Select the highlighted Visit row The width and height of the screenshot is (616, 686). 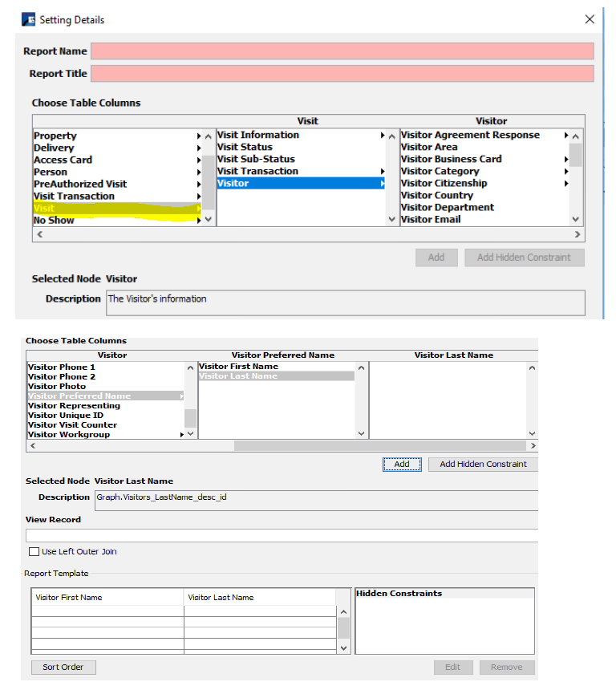click(117, 209)
